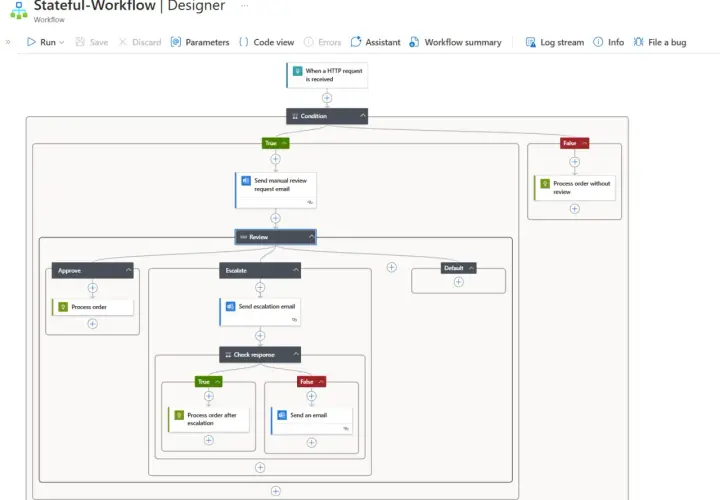
Task: Add action below Process order without review
Action: pyautogui.click(x=574, y=209)
